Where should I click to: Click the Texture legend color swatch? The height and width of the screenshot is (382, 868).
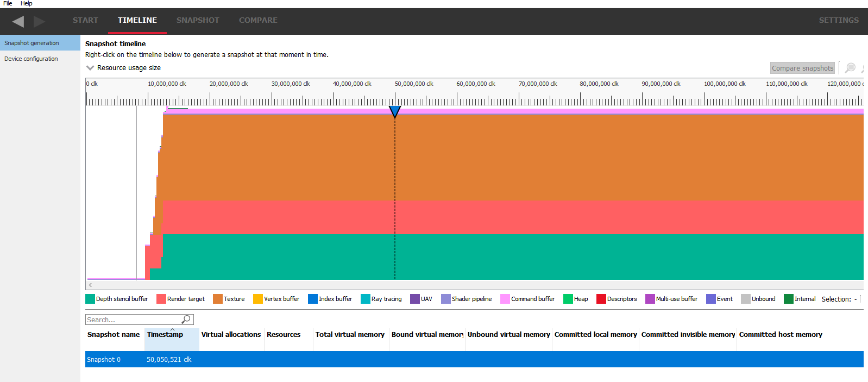(x=218, y=299)
